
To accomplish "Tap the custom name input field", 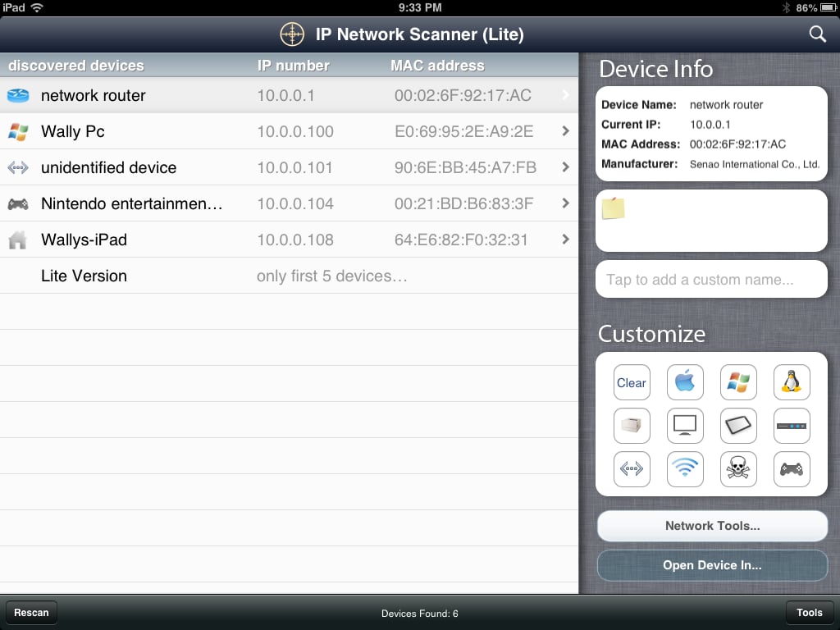I will [711, 279].
